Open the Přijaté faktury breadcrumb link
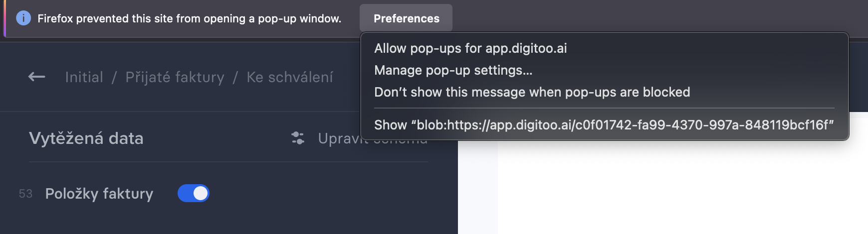This screenshot has width=868, height=234. tap(175, 77)
